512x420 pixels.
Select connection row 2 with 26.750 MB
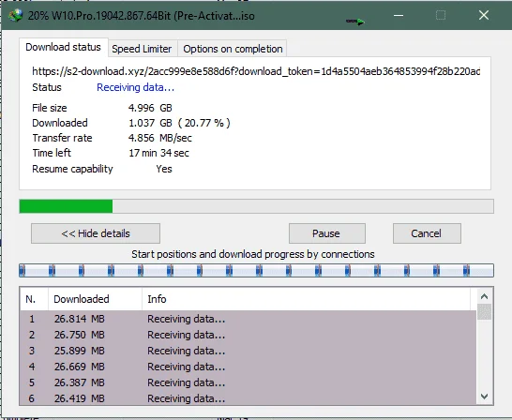pos(248,335)
